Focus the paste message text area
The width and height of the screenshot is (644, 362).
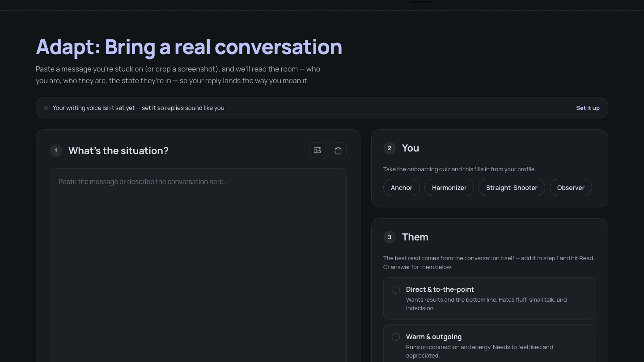pos(198,265)
